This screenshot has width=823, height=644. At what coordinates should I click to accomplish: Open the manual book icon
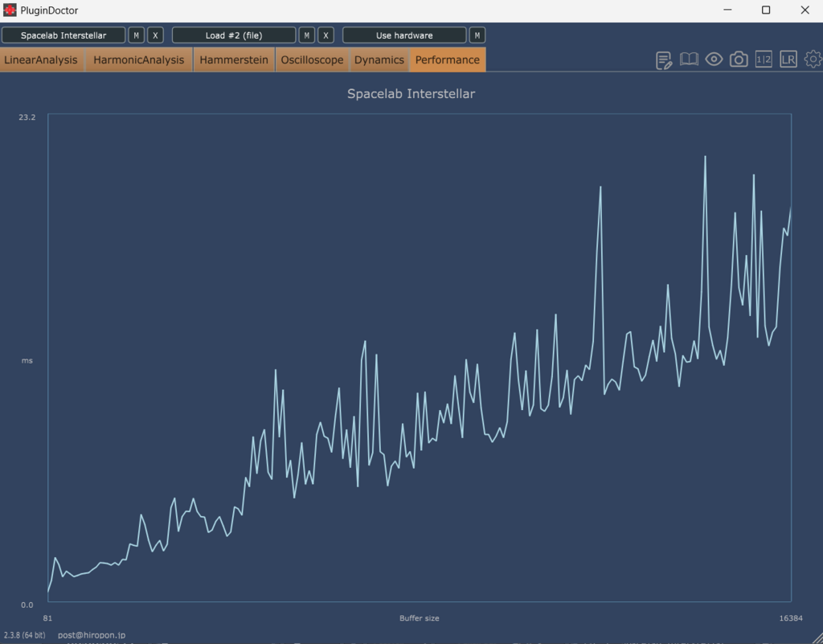point(689,59)
